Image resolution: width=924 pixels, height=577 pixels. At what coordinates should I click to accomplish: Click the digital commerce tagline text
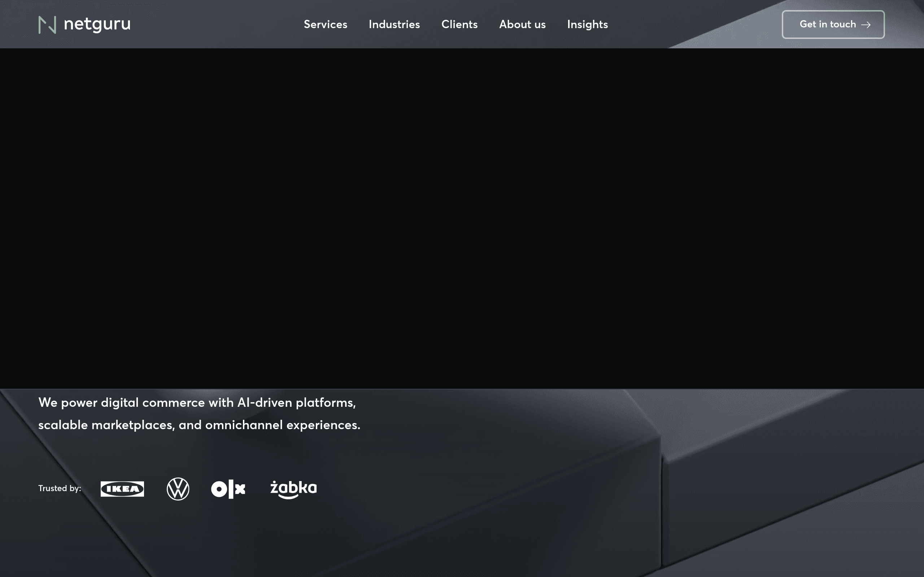pyautogui.click(x=197, y=402)
